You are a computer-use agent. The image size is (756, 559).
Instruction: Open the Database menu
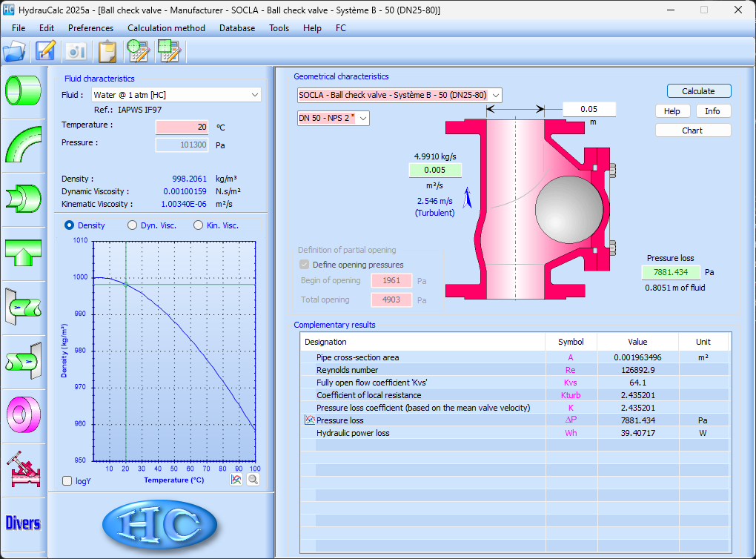pyautogui.click(x=236, y=28)
